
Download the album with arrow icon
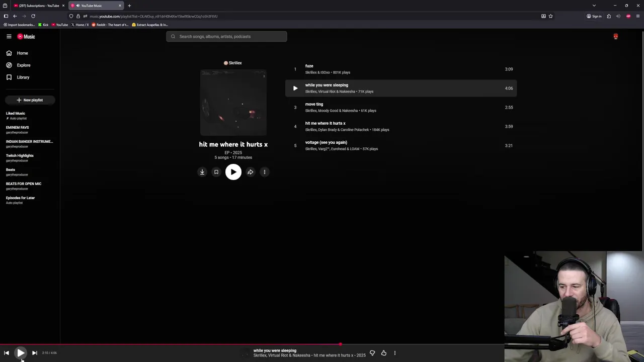(202, 172)
